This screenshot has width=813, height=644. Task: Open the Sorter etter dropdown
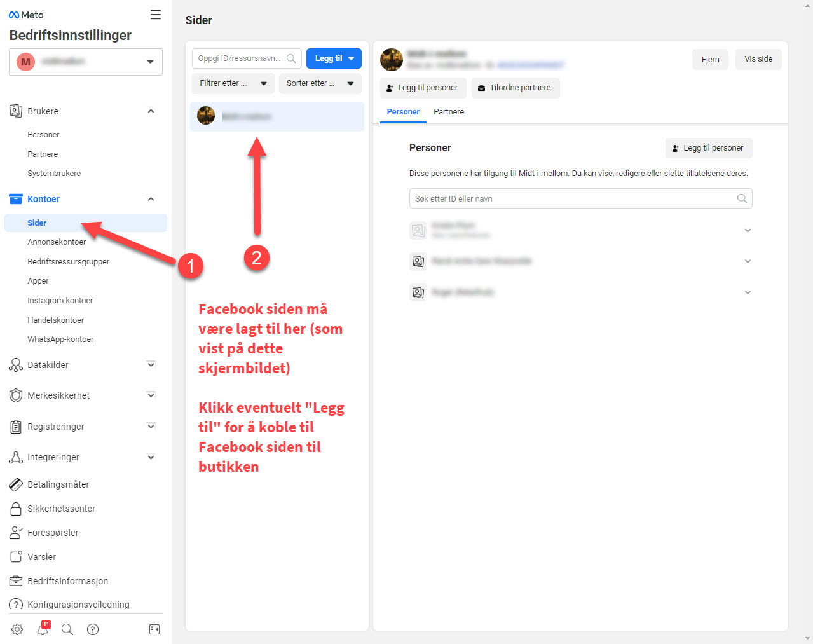[x=320, y=83]
